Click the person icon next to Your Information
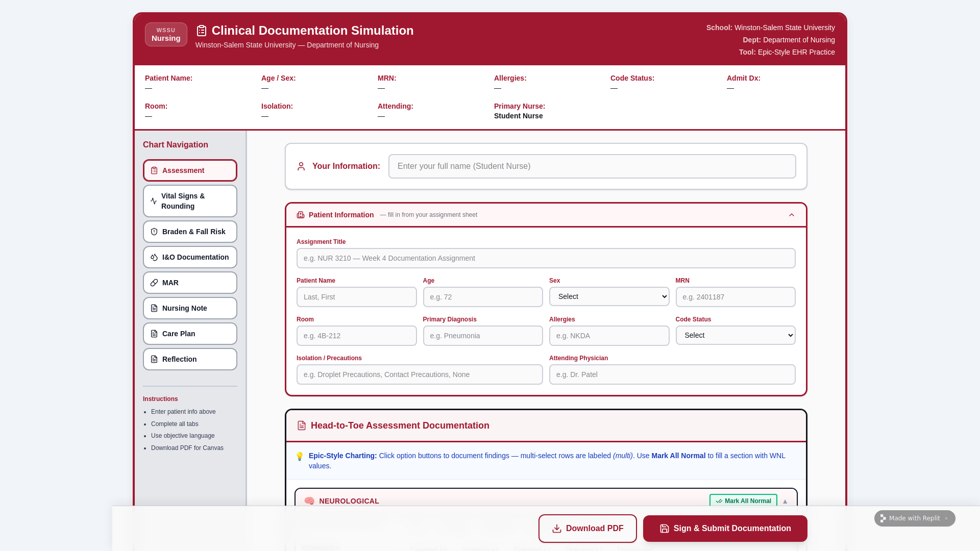The image size is (980, 551). 301,166
